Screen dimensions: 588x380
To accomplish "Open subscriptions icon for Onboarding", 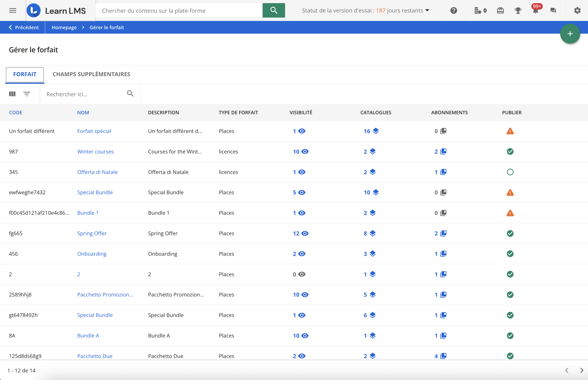I will [443, 253].
